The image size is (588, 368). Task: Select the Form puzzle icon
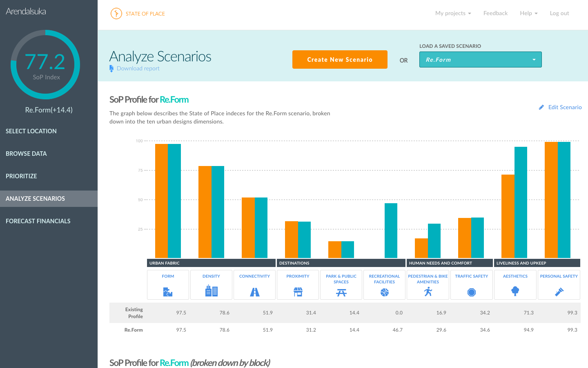168,292
